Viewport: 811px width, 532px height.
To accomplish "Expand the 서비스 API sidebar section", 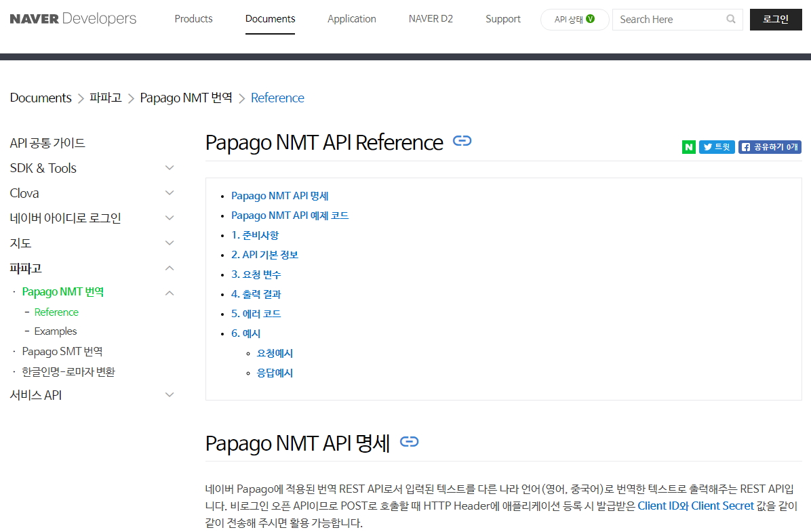I will coord(169,395).
